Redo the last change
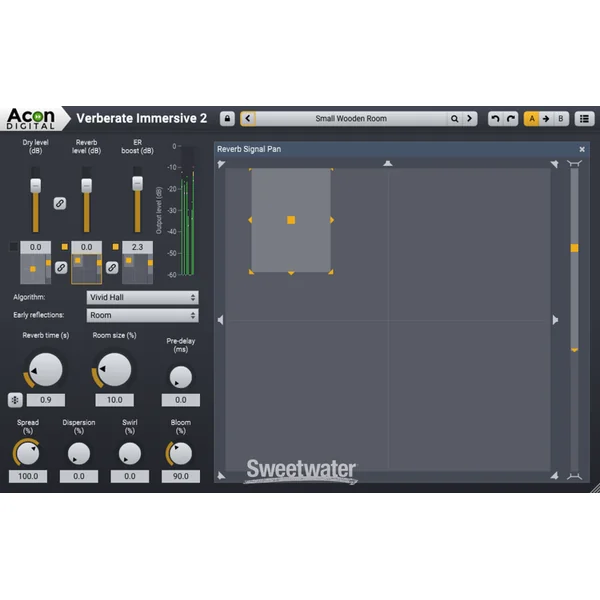This screenshot has width=600, height=600. pos(511,119)
